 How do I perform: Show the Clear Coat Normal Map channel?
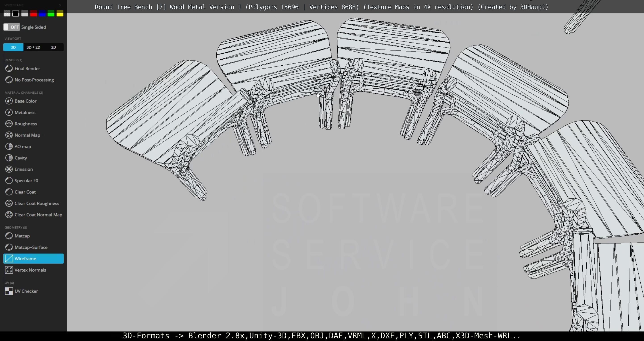click(33, 215)
